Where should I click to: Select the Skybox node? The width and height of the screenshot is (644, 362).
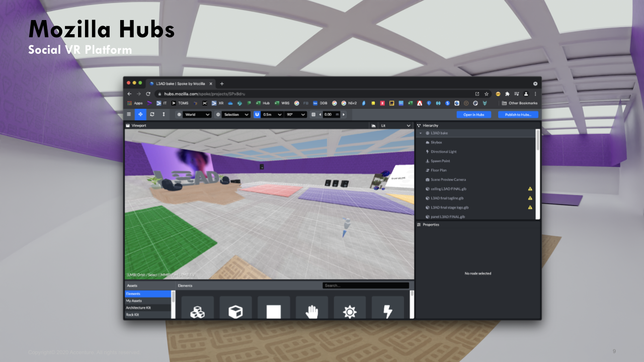pyautogui.click(x=476, y=142)
